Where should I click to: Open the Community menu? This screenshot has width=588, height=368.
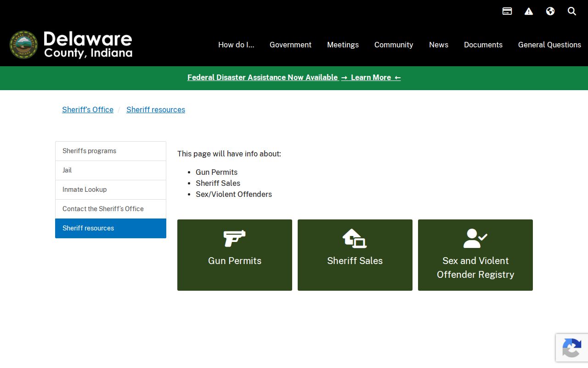(394, 45)
